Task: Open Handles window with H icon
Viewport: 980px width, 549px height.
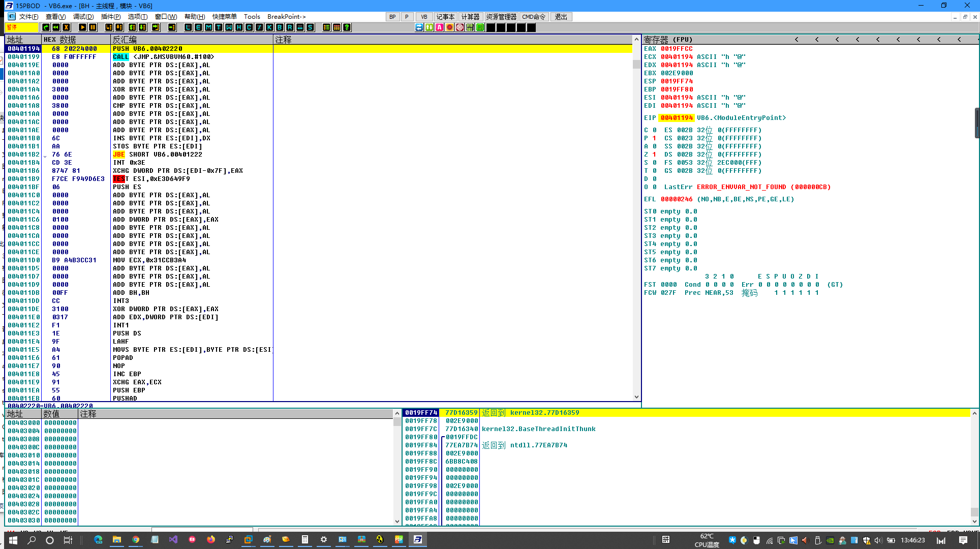Action: [x=239, y=27]
